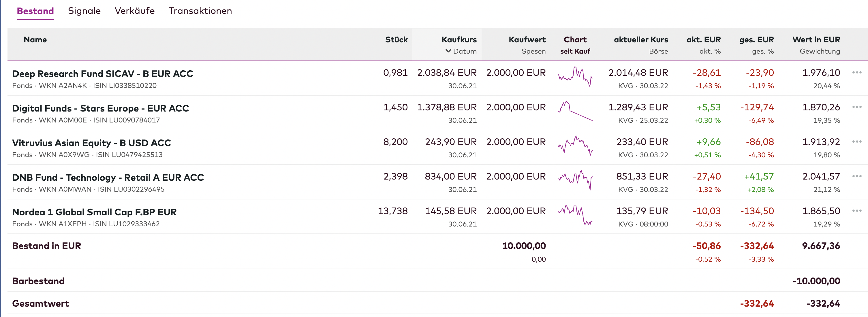Switch to the Signale tab
Screen dimensions: 868x317
point(84,11)
